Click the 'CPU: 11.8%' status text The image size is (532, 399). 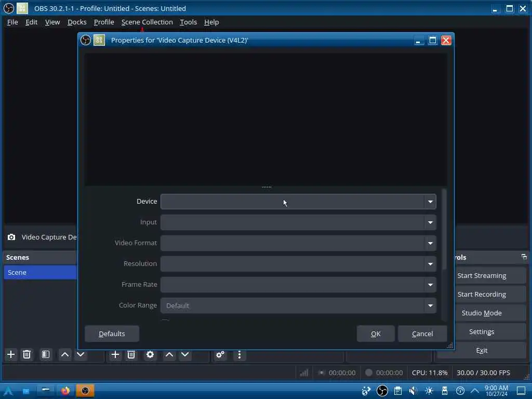click(x=430, y=373)
